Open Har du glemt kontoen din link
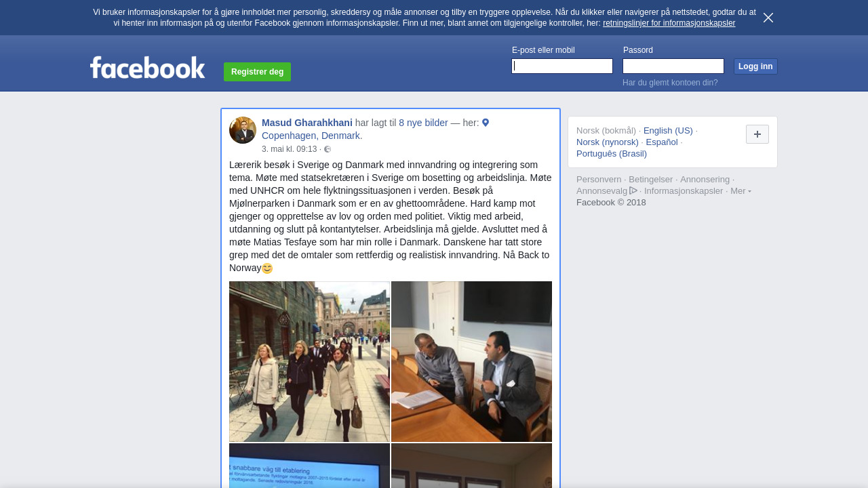868x488 pixels. 670,83
